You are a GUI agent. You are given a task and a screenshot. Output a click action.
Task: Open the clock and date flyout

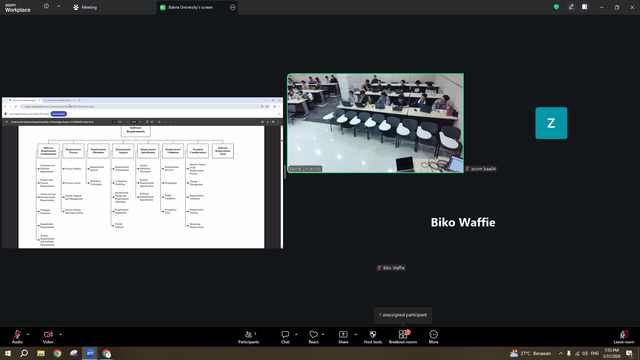[611, 353]
